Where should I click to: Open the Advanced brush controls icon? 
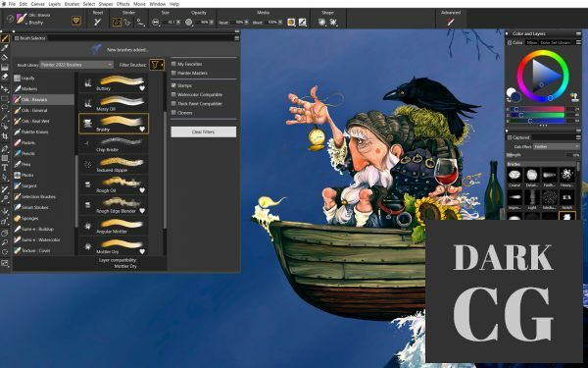(x=451, y=22)
